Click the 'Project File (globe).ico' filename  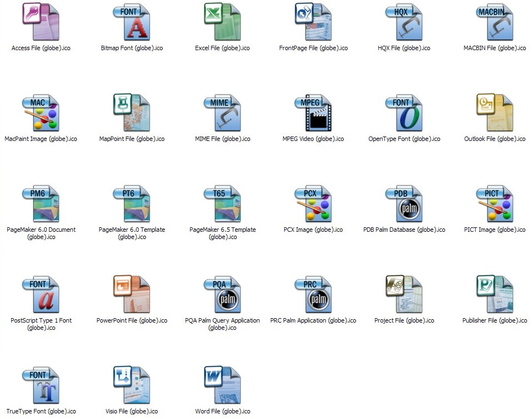point(404,320)
